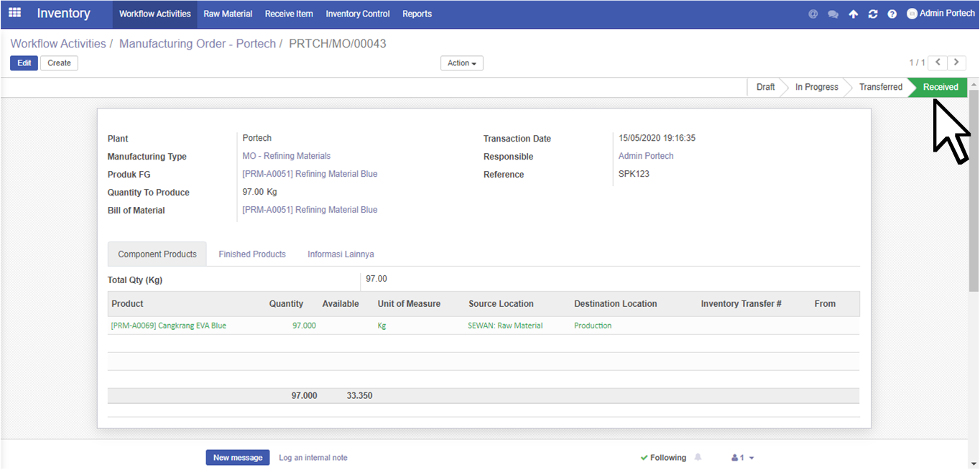Open the Admin Portech user menu

[x=940, y=14]
